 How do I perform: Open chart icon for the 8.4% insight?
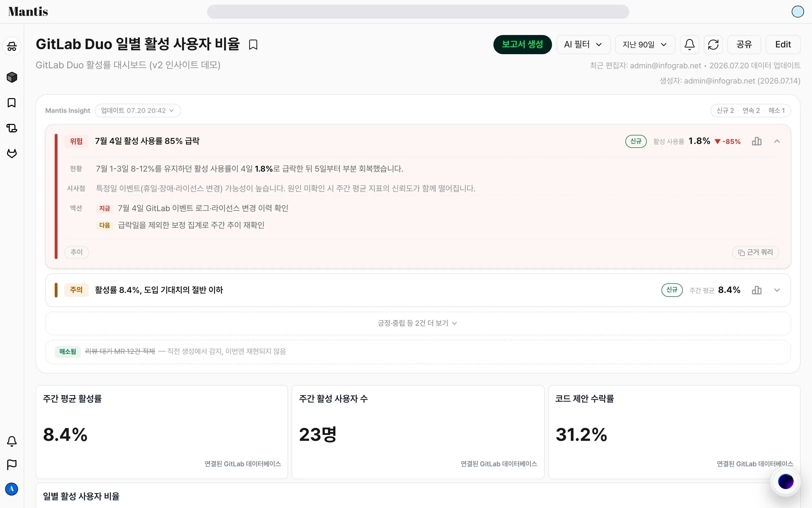[757, 290]
